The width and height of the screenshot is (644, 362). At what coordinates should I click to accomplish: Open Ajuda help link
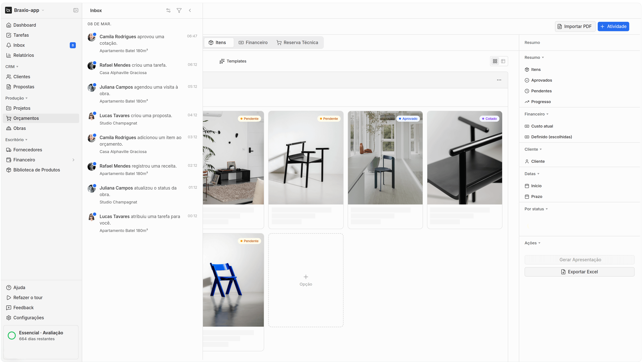pos(41,288)
